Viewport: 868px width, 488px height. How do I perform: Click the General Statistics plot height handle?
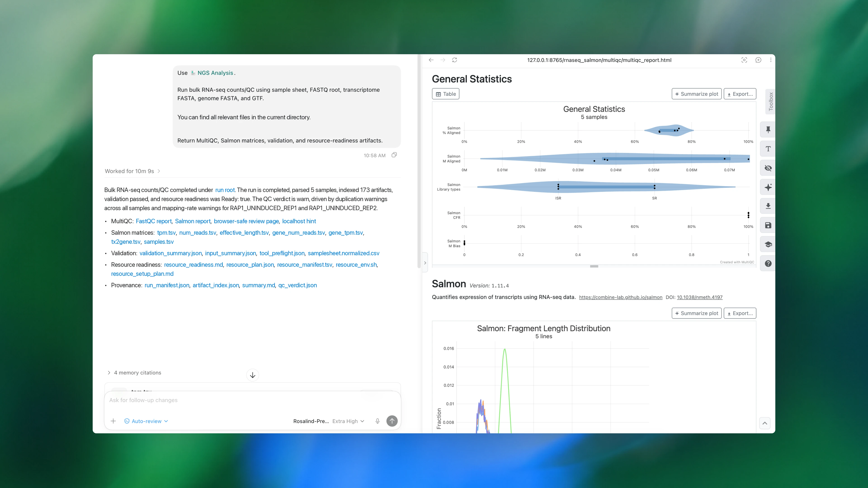594,266
